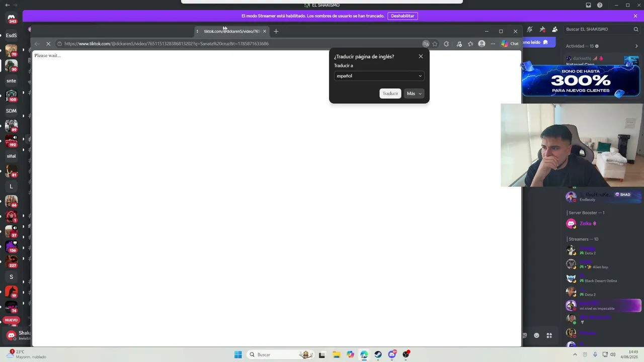
Task: Bookmark this page with the star icon
Action: click(x=435, y=44)
